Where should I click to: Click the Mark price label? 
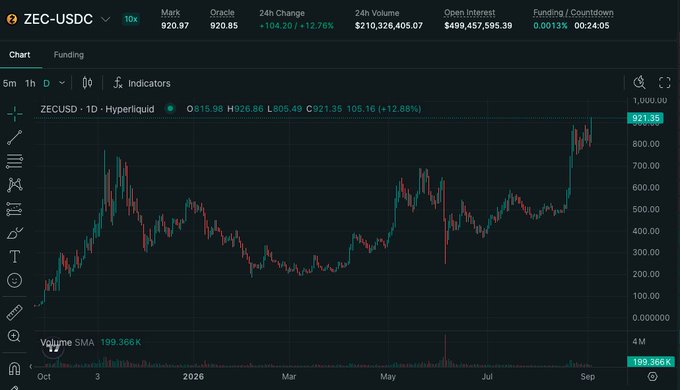(170, 13)
